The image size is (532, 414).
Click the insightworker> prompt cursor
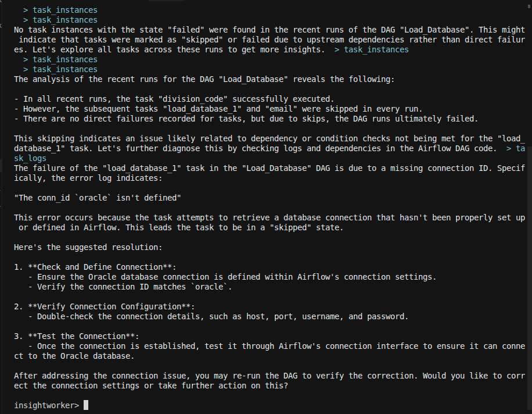pos(86,405)
